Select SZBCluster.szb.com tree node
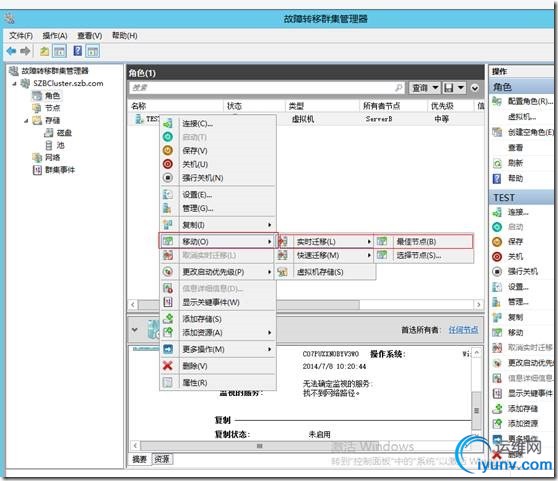Viewport: 558px width, 481px height. pyautogui.click(x=68, y=83)
